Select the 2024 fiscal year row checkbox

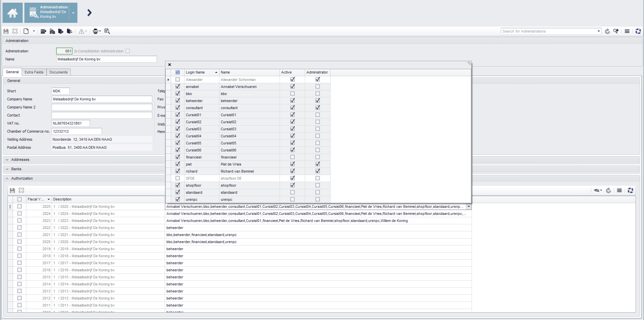pos(19,214)
